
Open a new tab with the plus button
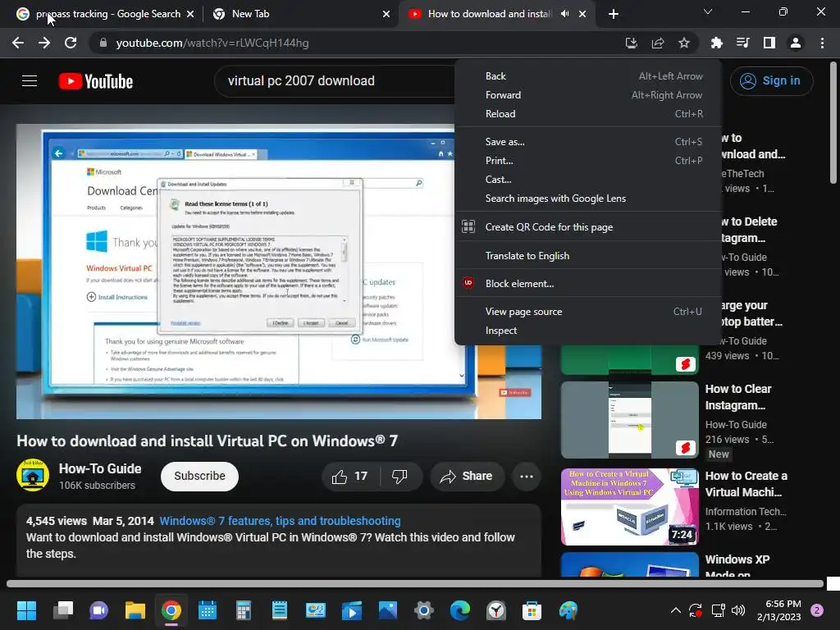tap(614, 14)
